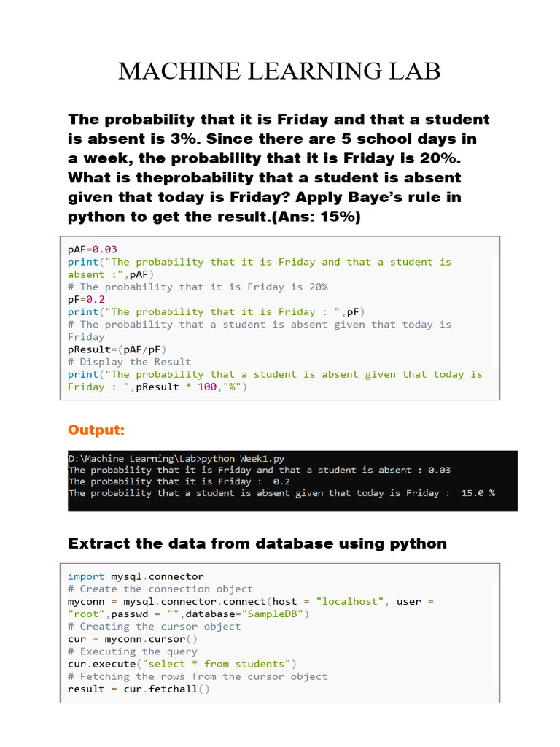Click the 'import mysql.connector' line

136,576
